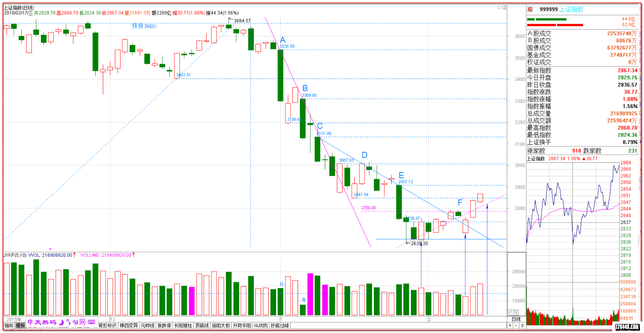Select the 顶底线 indicator tab

202,326
